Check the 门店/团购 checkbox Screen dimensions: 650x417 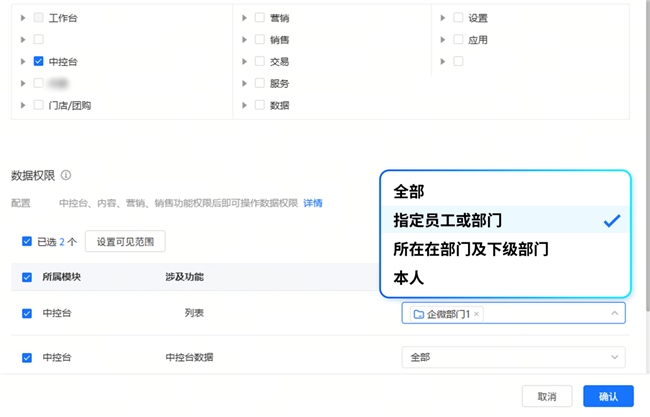[x=39, y=105]
